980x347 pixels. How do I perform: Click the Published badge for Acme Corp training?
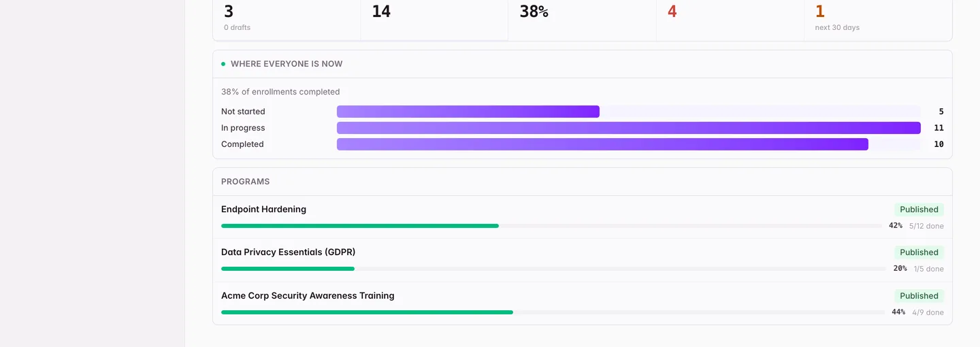[x=919, y=296]
